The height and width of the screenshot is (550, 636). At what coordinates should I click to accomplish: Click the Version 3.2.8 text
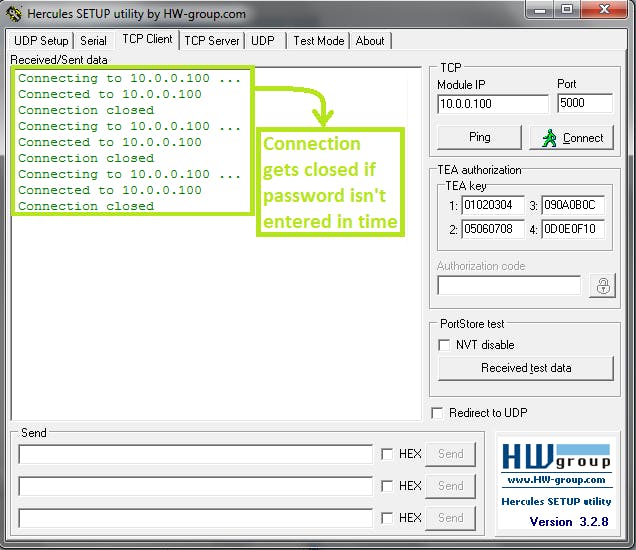click(x=569, y=522)
